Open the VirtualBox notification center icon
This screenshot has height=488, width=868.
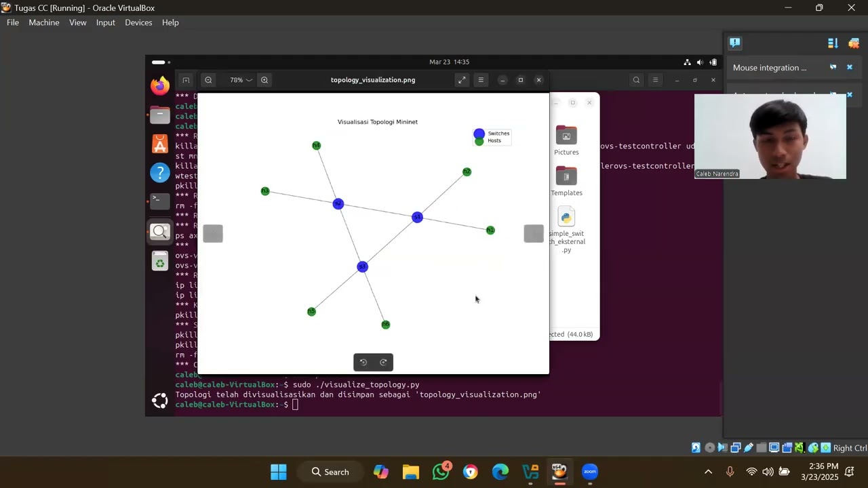734,43
